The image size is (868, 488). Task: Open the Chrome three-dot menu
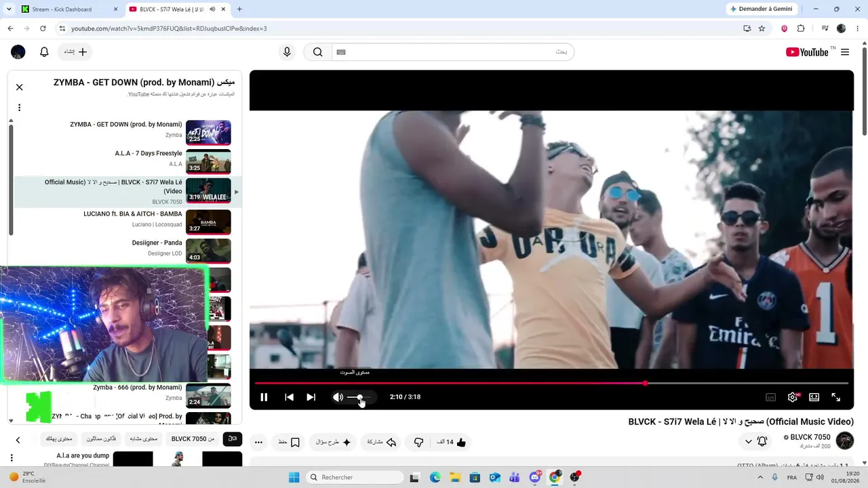858,28
